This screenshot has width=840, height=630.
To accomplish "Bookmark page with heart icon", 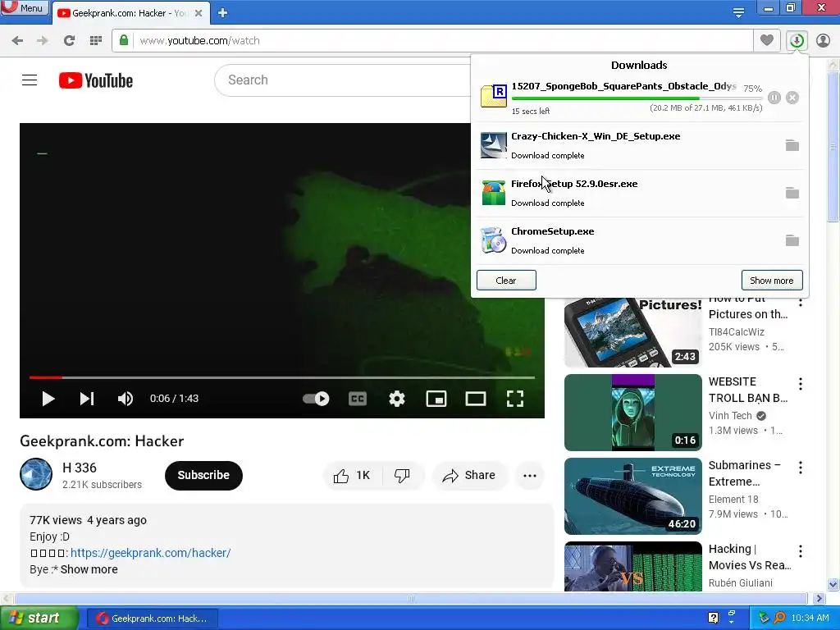I will pos(767,40).
